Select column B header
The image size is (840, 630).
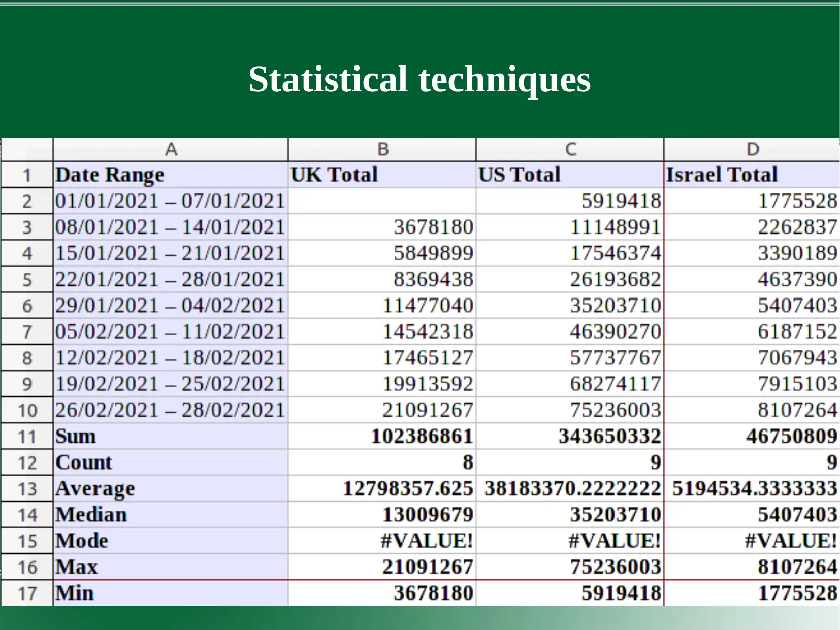point(382,149)
